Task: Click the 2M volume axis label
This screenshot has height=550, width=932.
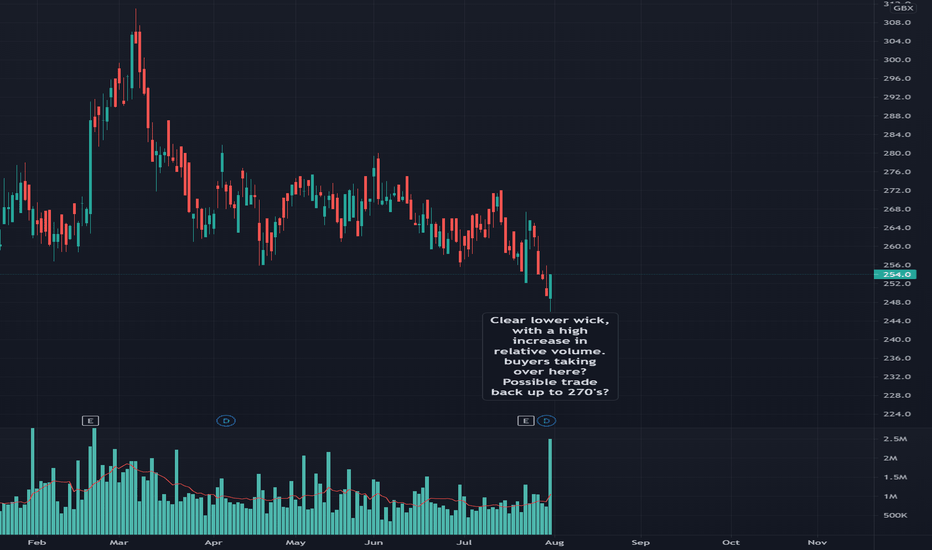Action: tap(890, 458)
